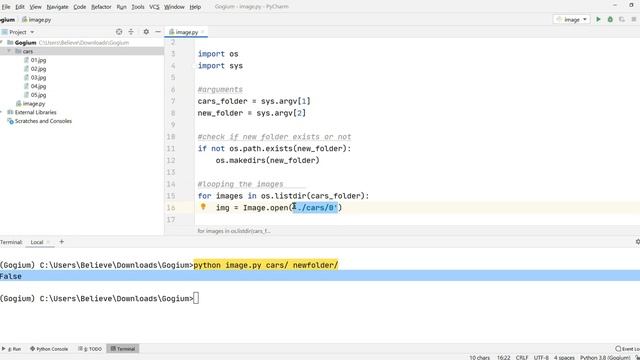Open the Window menu

[174, 7]
